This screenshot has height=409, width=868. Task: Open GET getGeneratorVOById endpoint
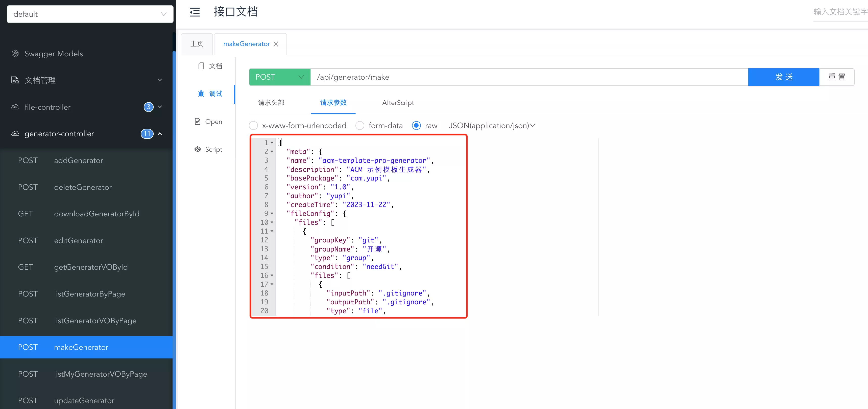point(86,267)
